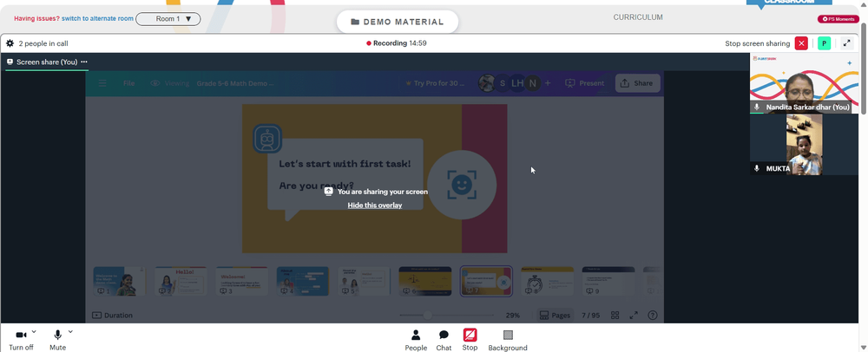Click the N collaborator avatar

click(533, 83)
